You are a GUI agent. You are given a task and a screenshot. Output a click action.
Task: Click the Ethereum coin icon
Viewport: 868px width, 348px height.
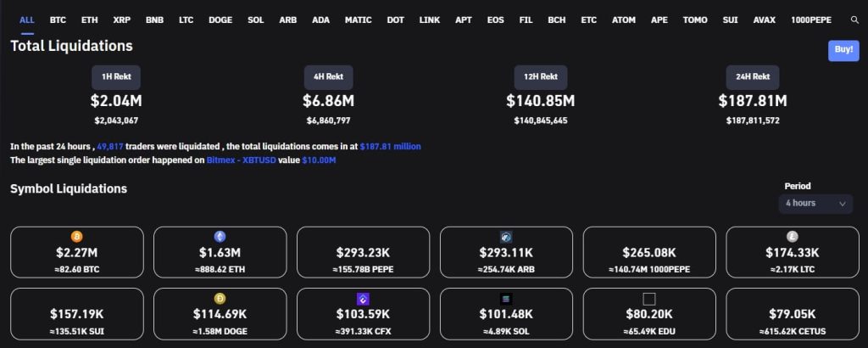click(220, 237)
